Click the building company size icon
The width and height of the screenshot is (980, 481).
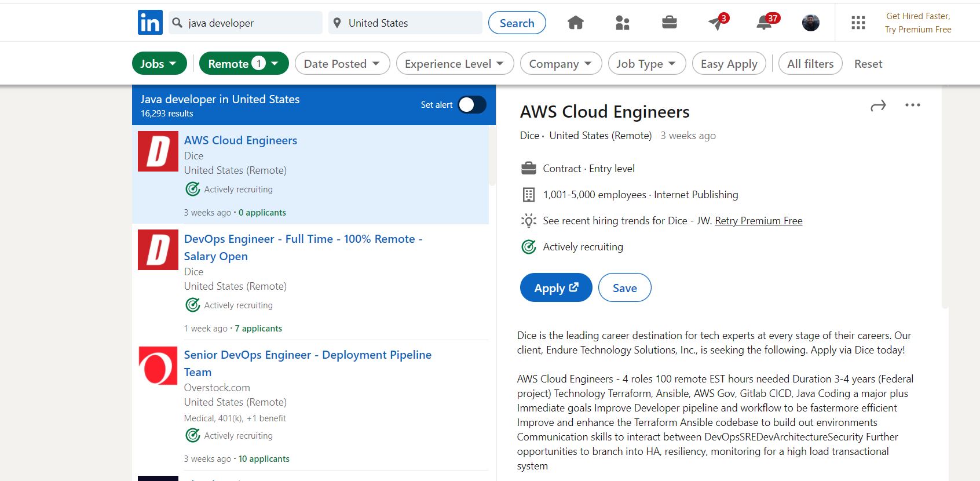pos(528,195)
